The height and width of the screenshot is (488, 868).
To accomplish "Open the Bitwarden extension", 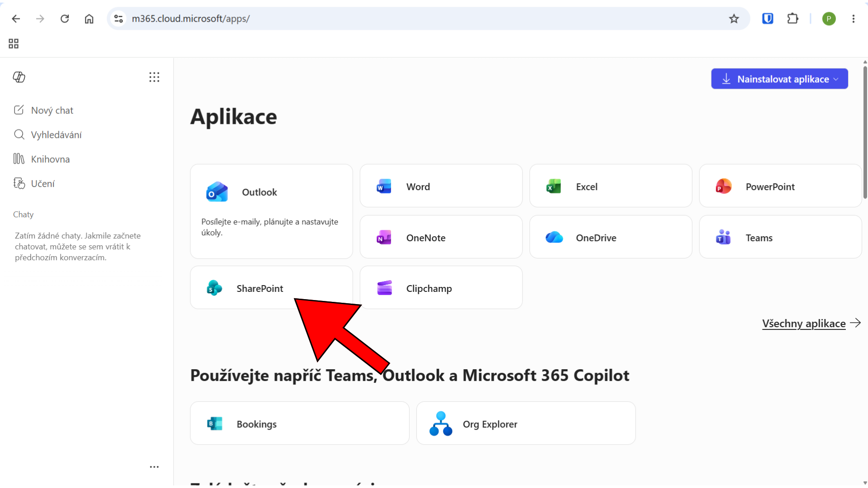I will (768, 19).
